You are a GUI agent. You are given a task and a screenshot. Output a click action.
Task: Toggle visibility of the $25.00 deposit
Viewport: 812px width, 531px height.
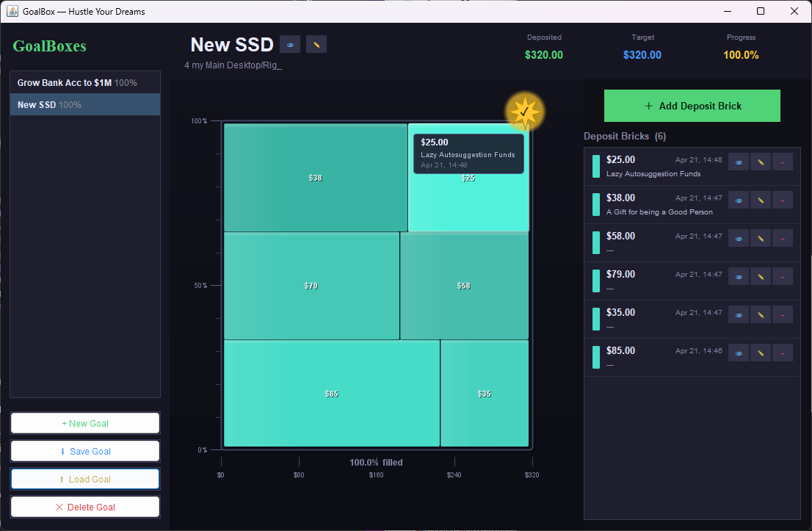pos(739,162)
